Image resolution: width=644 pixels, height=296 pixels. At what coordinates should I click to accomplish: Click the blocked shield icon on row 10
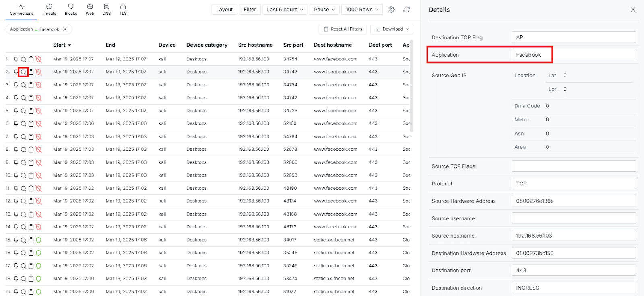pos(39,175)
